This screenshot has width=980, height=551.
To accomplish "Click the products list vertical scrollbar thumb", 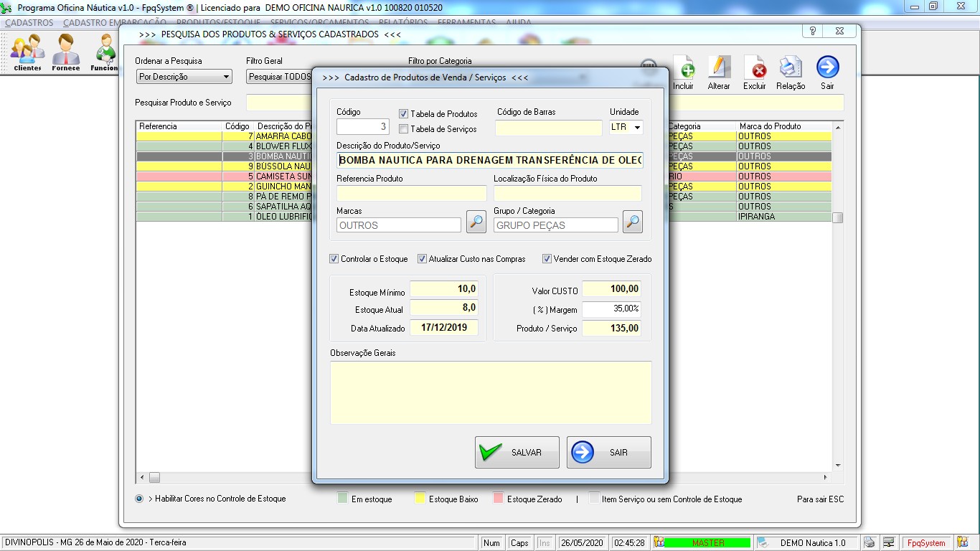I will [x=837, y=218].
